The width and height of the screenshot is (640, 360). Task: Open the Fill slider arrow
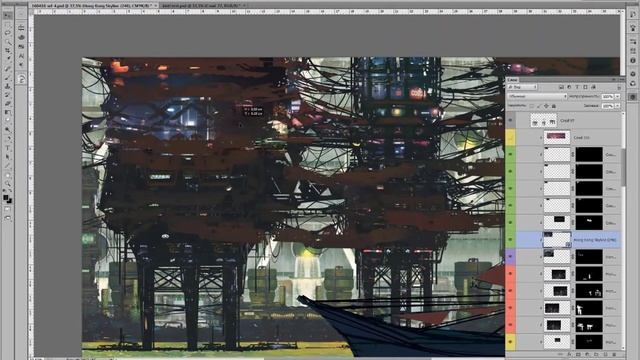pos(618,106)
